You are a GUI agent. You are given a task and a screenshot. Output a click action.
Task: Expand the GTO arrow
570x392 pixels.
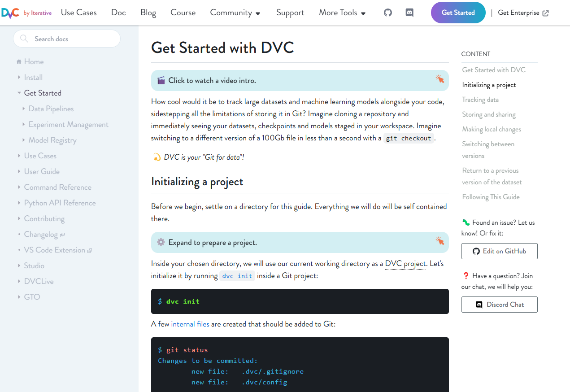point(19,297)
